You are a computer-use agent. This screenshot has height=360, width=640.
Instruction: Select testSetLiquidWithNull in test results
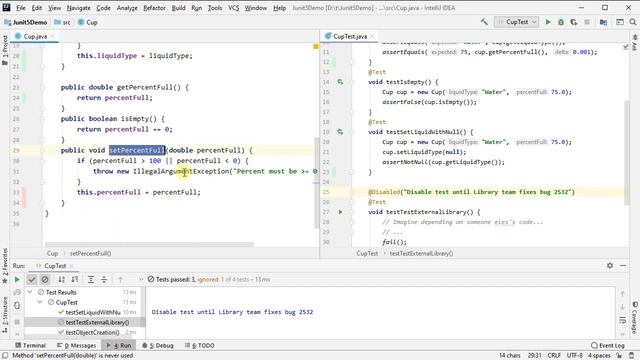[x=93, y=312]
